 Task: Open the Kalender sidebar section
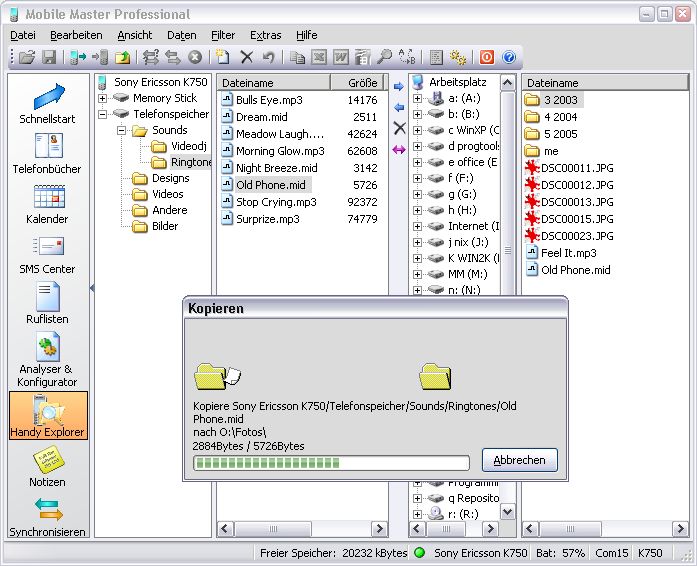coord(48,204)
